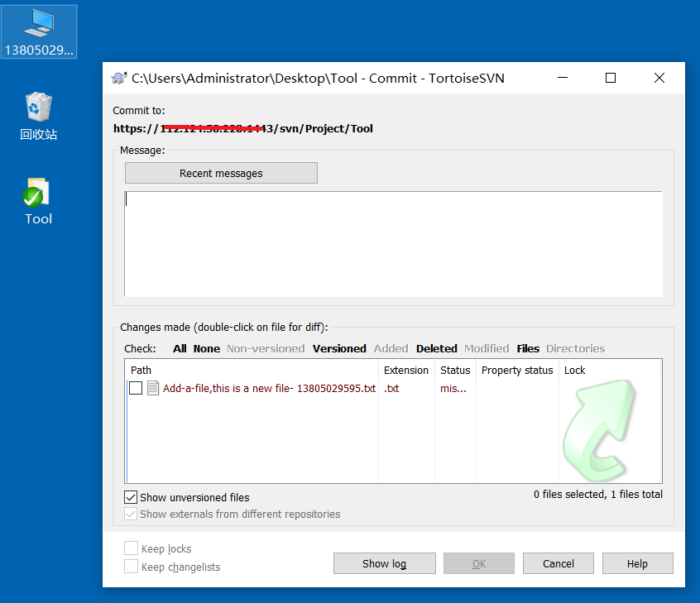
Task: Open the Tool folder on desktop
Action: (38, 201)
